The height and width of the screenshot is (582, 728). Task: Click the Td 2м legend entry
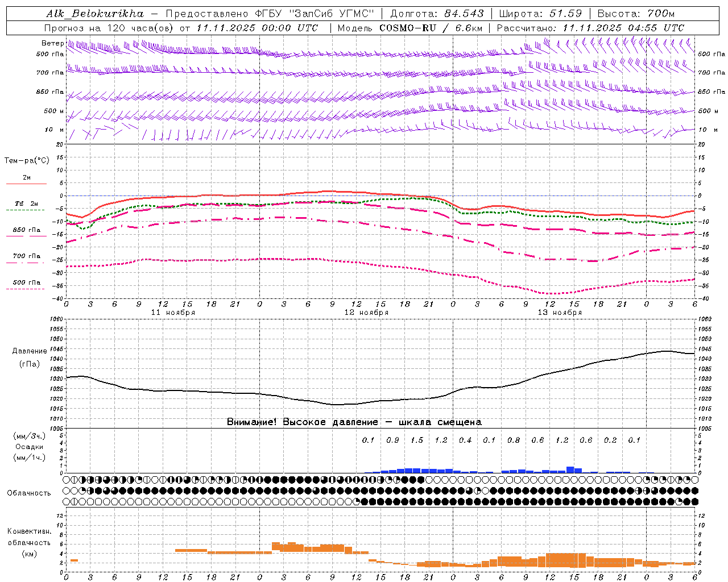(27, 203)
